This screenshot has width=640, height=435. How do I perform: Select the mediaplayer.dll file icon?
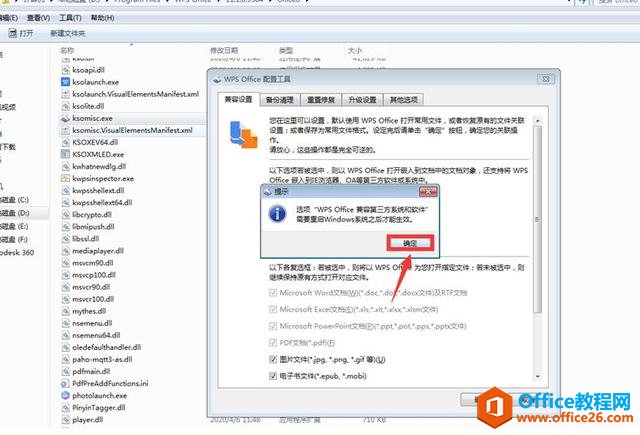point(65,251)
